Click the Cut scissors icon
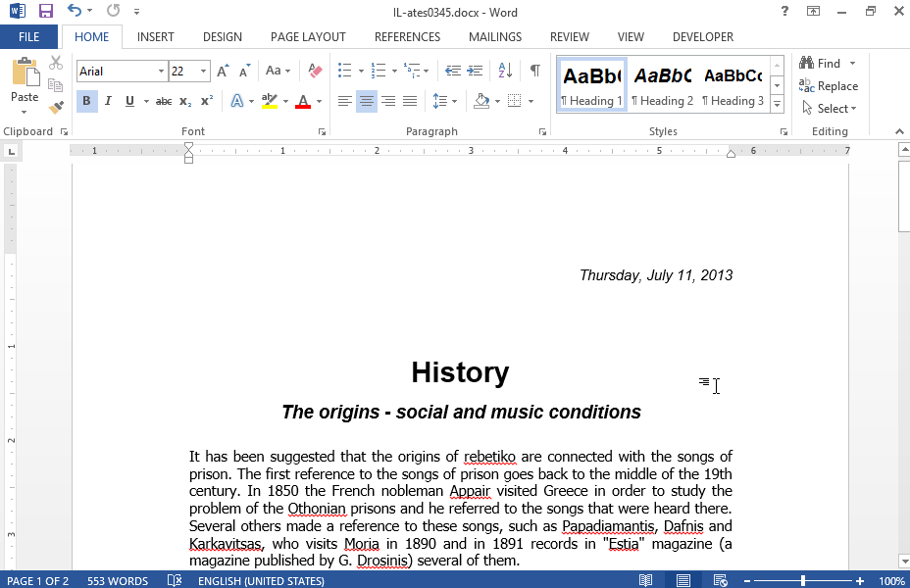Image resolution: width=910 pixels, height=588 pixels. [56, 63]
